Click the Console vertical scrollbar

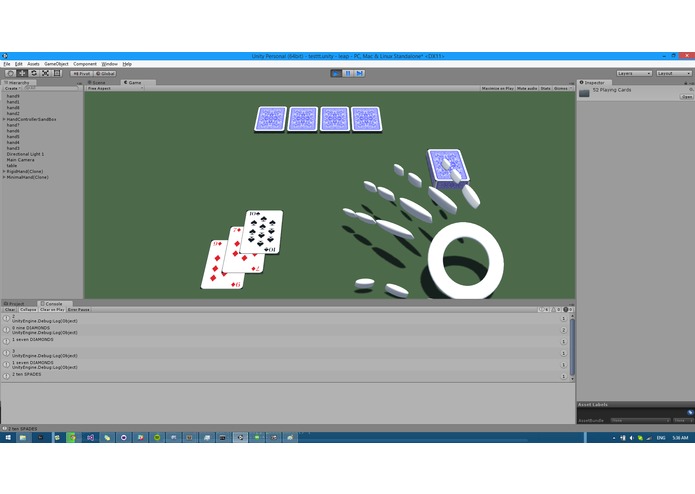coord(572,347)
